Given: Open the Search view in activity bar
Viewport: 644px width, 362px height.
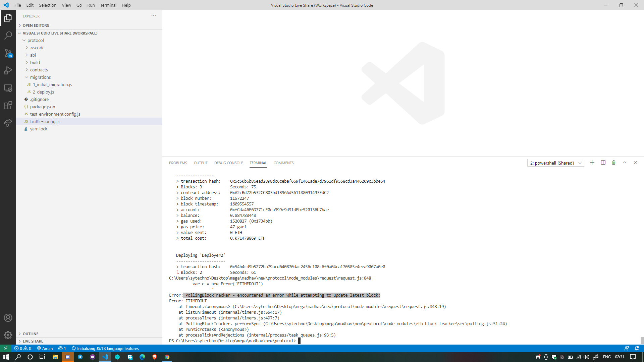Looking at the screenshot, I should point(8,36).
